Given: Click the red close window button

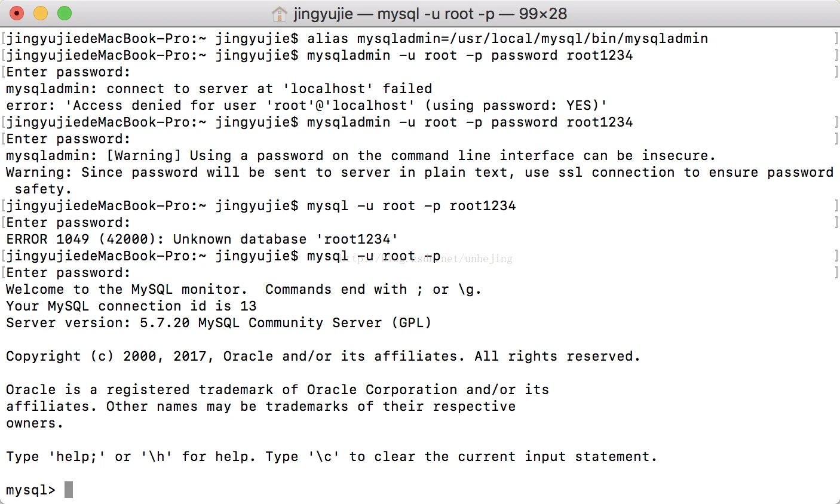Looking at the screenshot, I should (x=17, y=13).
